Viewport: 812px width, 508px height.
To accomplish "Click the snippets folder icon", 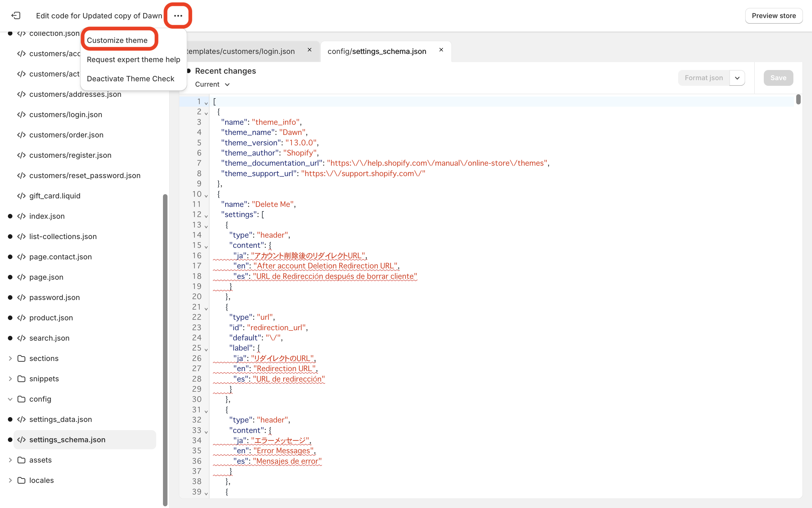I will pos(21,379).
